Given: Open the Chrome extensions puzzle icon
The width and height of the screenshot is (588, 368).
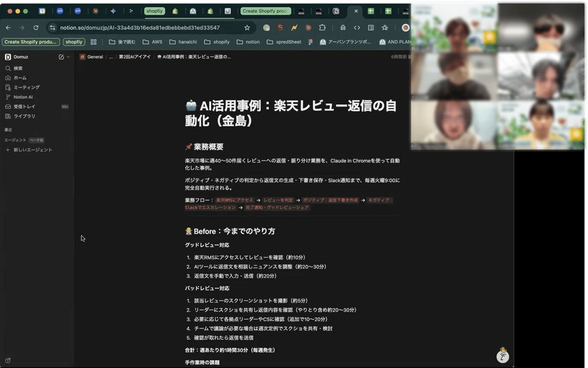Looking at the screenshot, I should [x=322, y=27].
